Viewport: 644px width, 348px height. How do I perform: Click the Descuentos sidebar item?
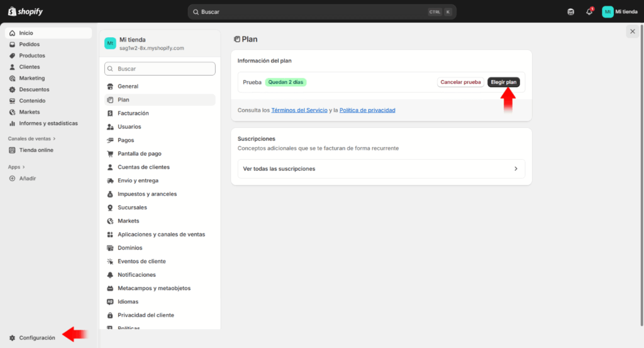[34, 89]
